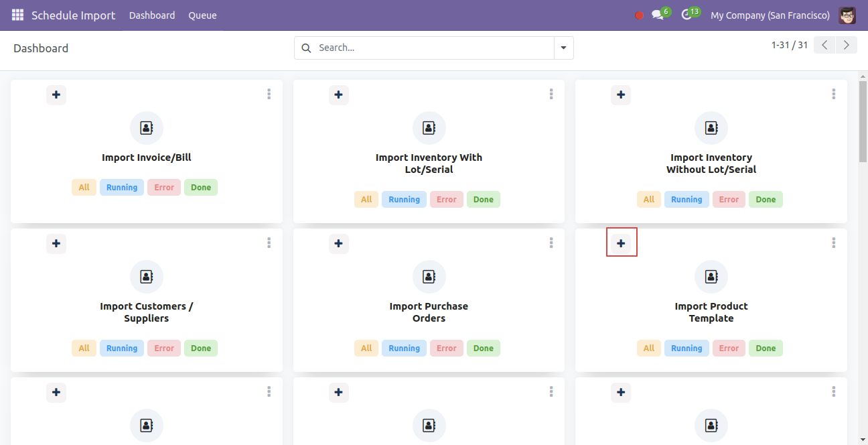Click address book icon on Import Purchase Orders

tap(429, 277)
